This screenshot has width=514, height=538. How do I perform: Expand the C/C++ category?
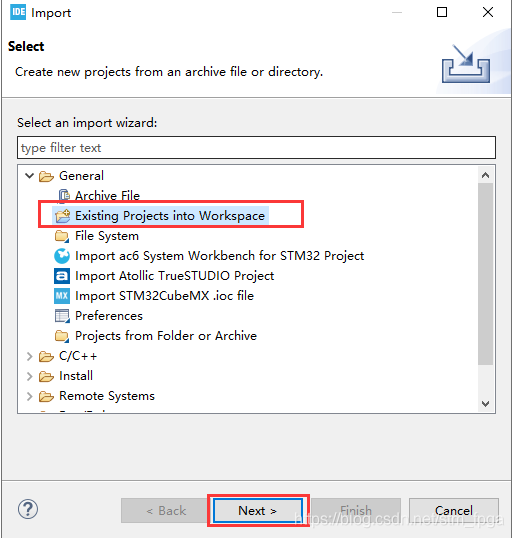coord(30,356)
